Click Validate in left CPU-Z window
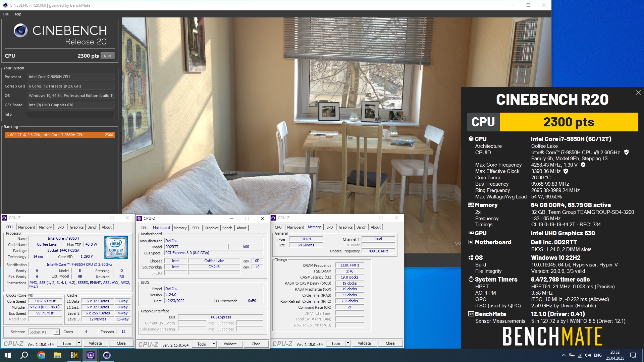The height and width of the screenshot is (362, 644). pyautogui.click(x=95, y=343)
